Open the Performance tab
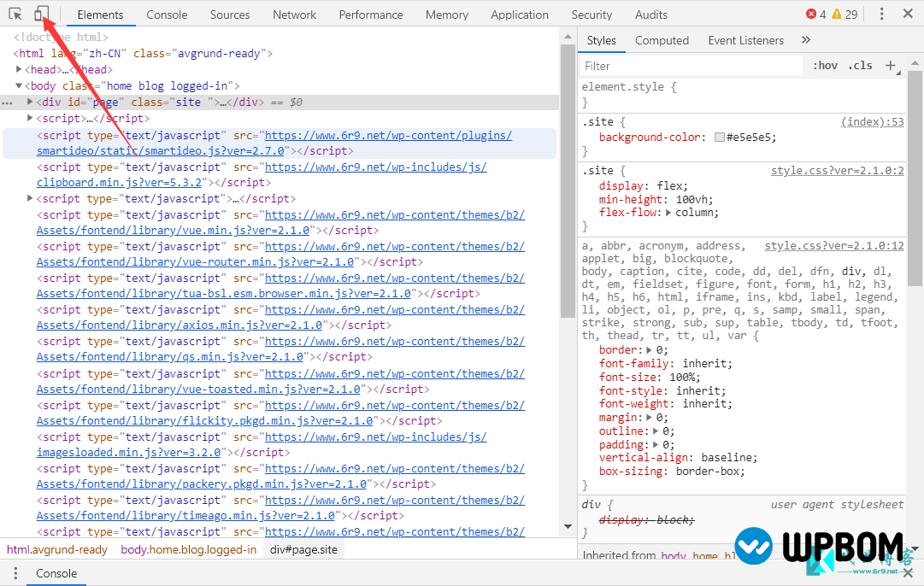Viewport: 924px width, 586px height. click(x=371, y=15)
